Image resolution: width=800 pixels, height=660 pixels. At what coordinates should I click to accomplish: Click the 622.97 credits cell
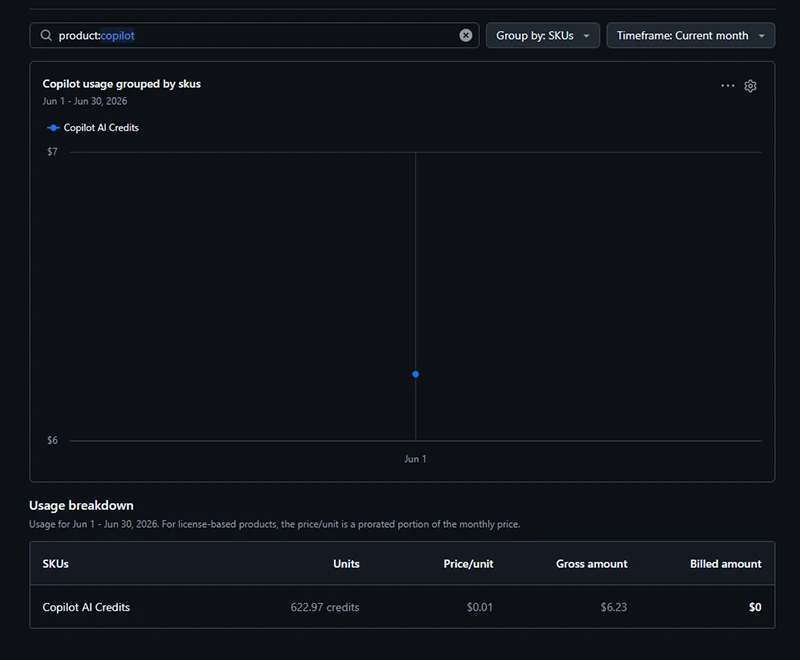point(324,607)
